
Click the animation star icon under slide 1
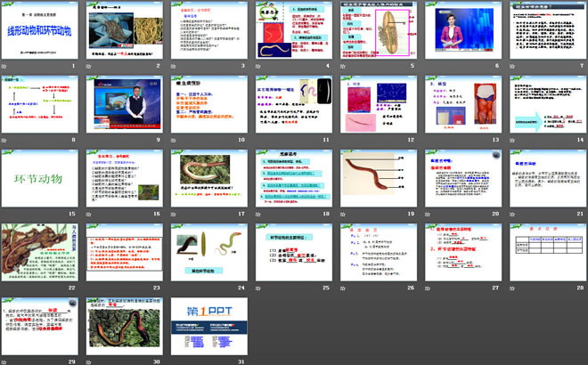(x=5, y=66)
